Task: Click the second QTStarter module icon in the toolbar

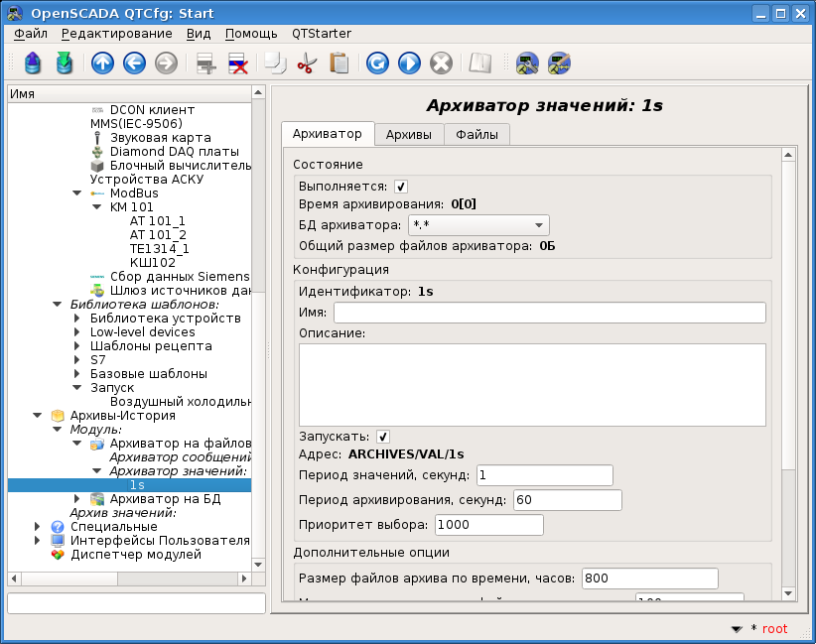Action: (560, 64)
